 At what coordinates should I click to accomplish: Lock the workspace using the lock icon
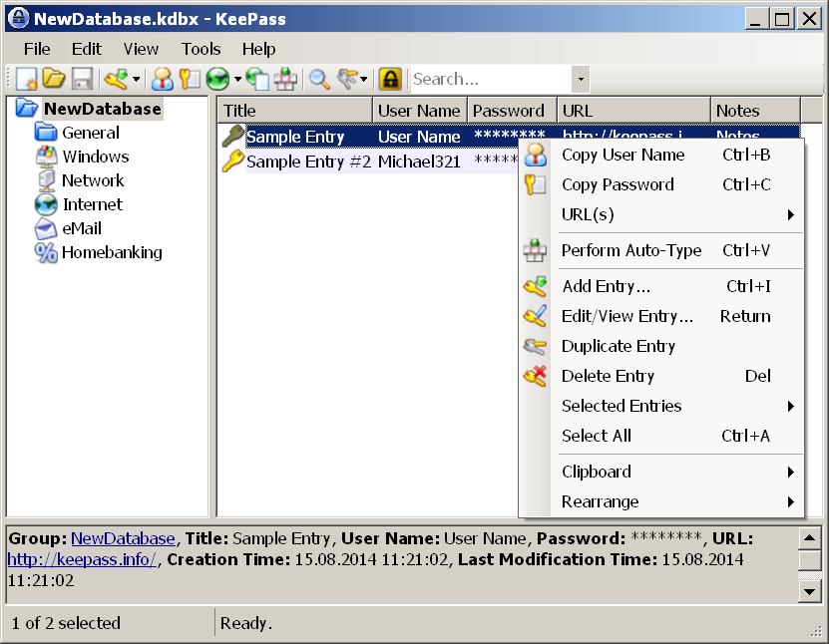pos(391,79)
